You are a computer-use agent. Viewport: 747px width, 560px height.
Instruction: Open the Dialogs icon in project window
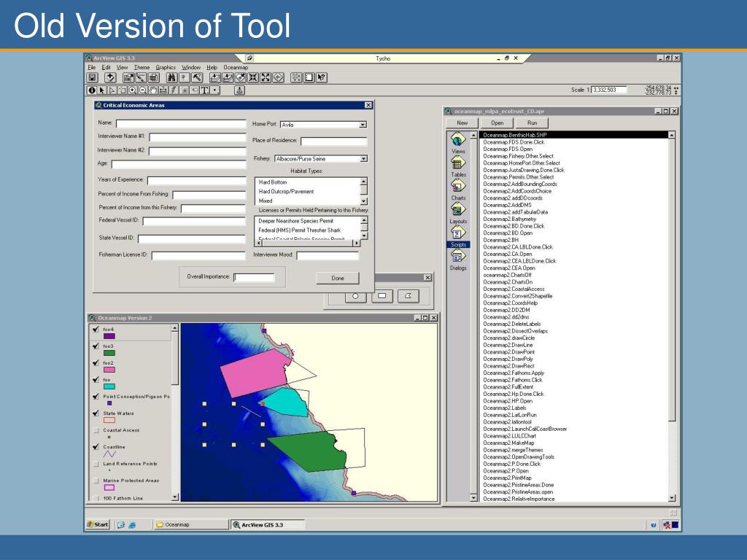(x=458, y=257)
